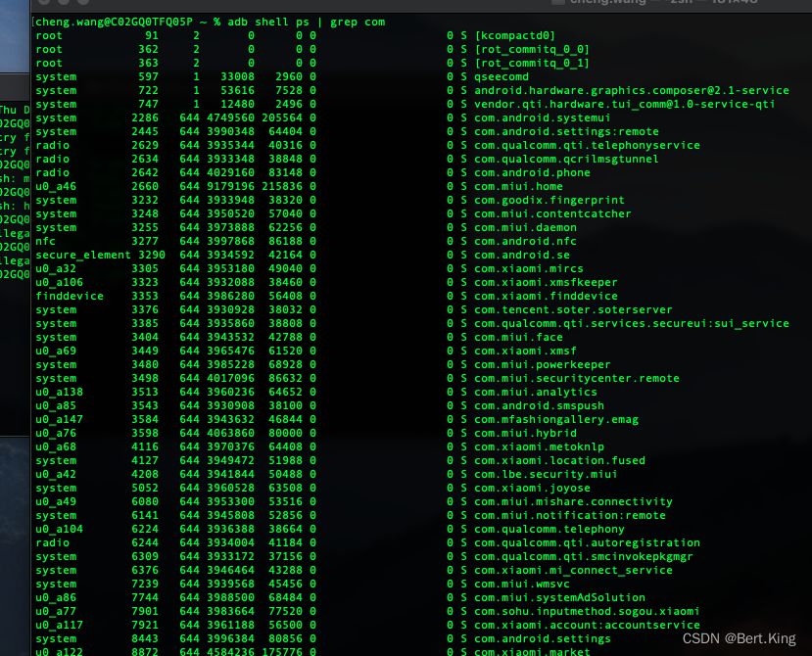Select com.xiaomi.joyose process name
812x656 pixels.
[x=533, y=489]
